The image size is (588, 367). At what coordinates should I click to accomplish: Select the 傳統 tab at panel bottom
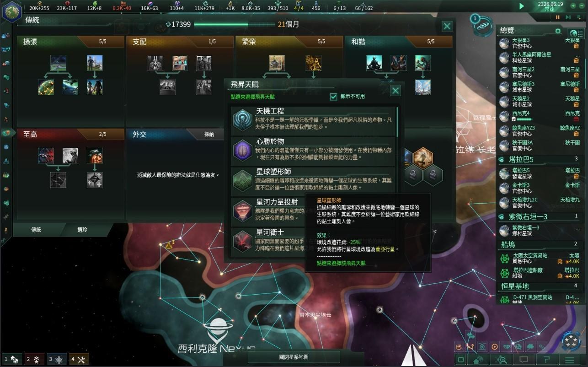(x=36, y=230)
